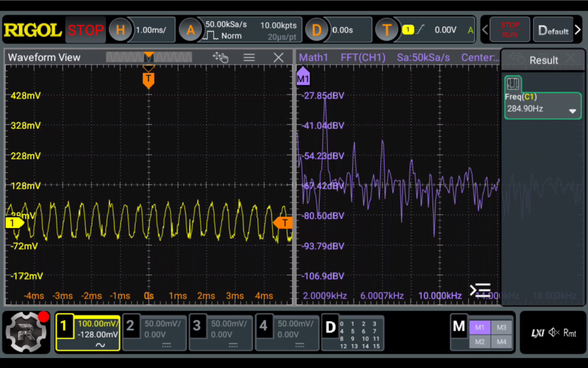
Task: Click the measurement waveform icon above Freq(C1)
Action: [513, 83]
